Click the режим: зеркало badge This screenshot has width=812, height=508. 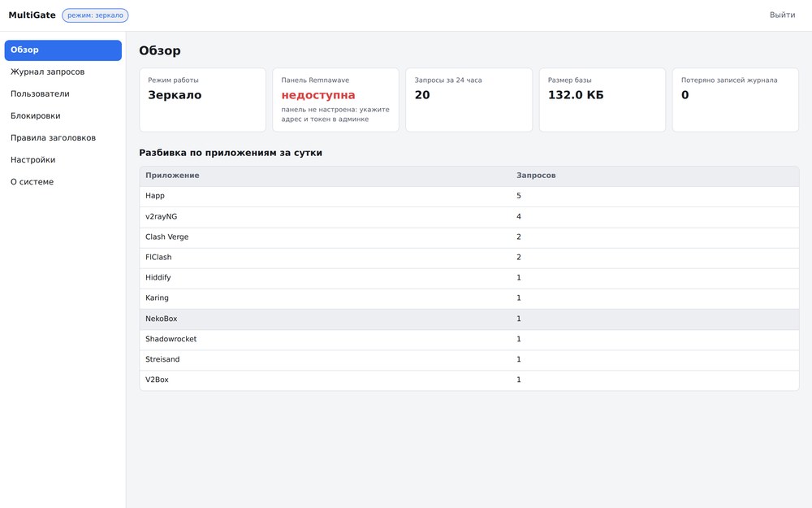[x=95, y=15]
